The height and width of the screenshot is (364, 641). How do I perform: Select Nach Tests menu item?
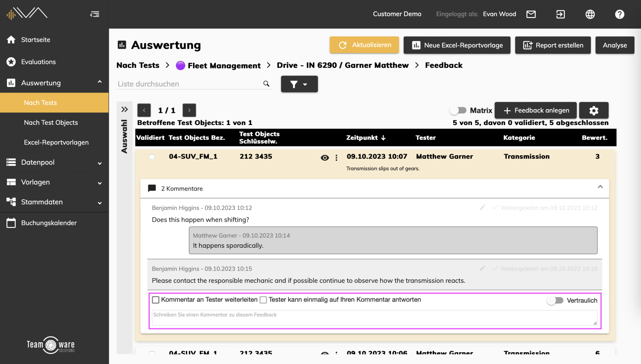pyautogui.click(x=54, y=103)
